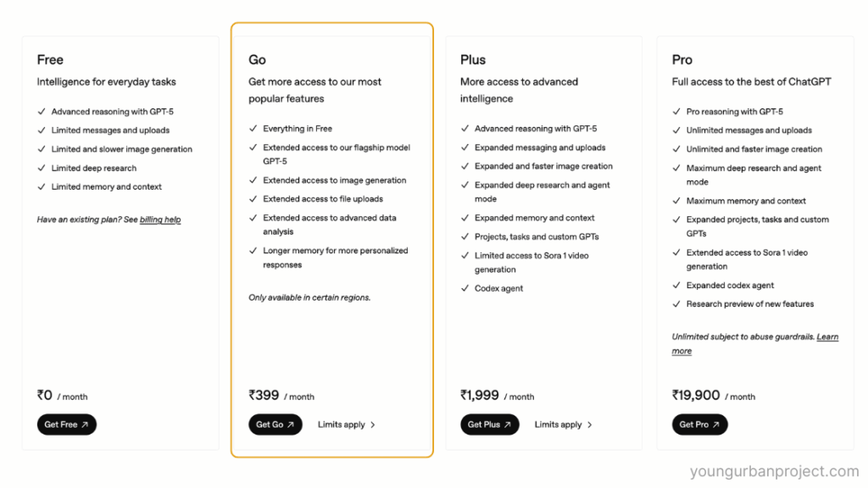Expand Limits apply under the Go plan

(x=342, y=424)
